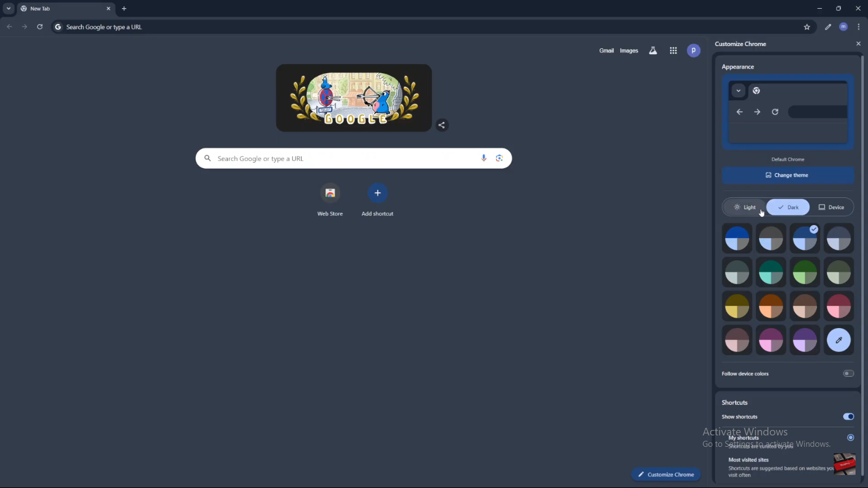Click the forward navigation arrow
The height and width of the screenshot is (488, 868).
coord(24,27)
